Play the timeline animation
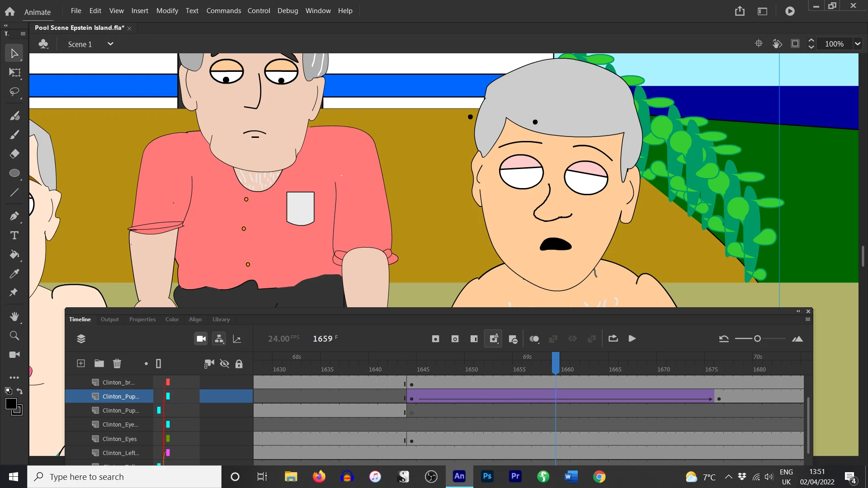The width and height of the screenshot is (868, 488). pyautogui.click(x=632, y=339)
